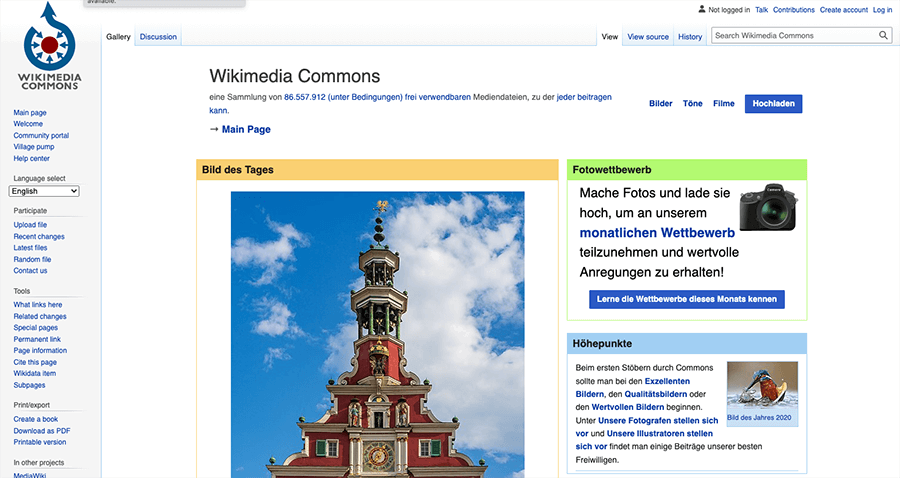Viewport: 900px width, 478px height.
Task: Open the Bild des Tages tower photo
Action: [x=378, y=335]
